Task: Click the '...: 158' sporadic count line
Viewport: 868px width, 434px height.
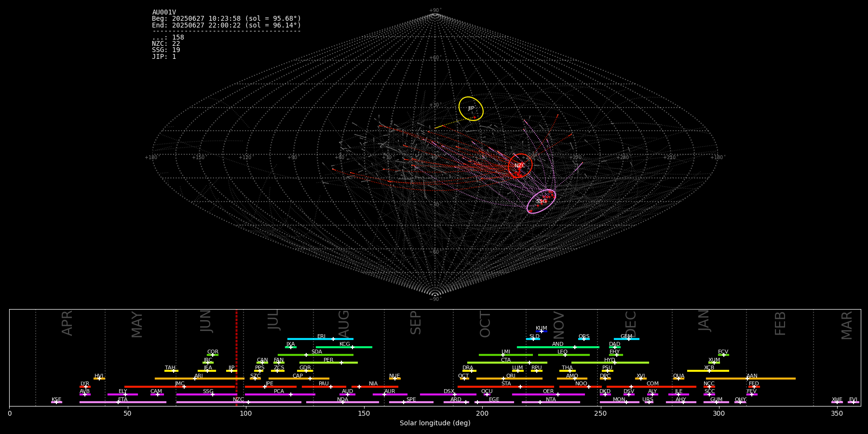Action: coord(168,38)
